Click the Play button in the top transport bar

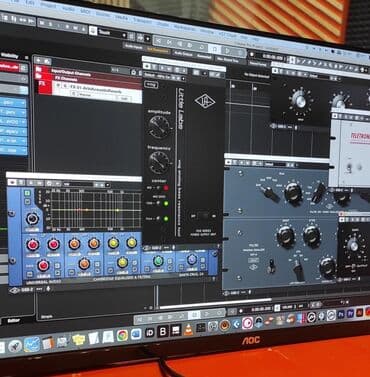pyautogui.click(x=228, y=50)
